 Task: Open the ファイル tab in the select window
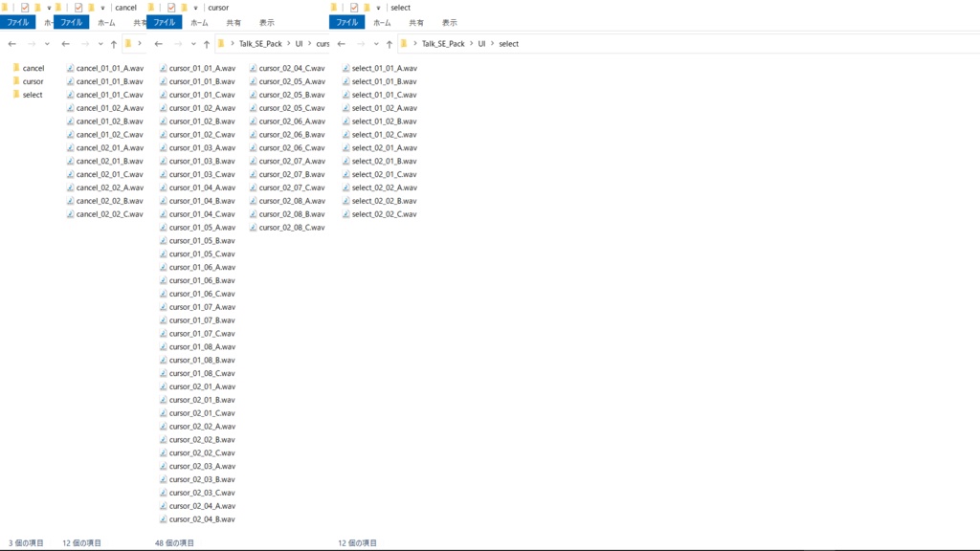346,23
